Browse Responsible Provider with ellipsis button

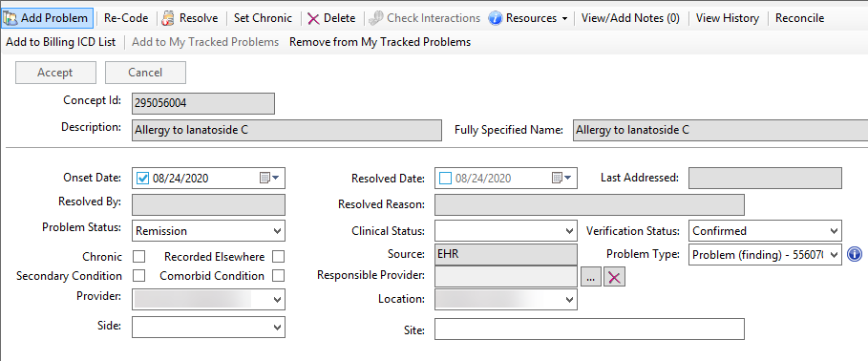[591, 277]
